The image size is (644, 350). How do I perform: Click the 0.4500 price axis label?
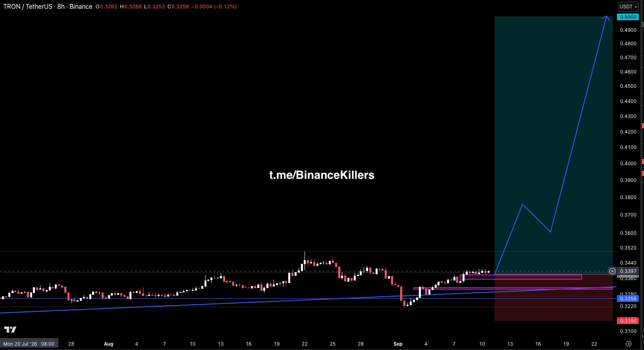628,86
